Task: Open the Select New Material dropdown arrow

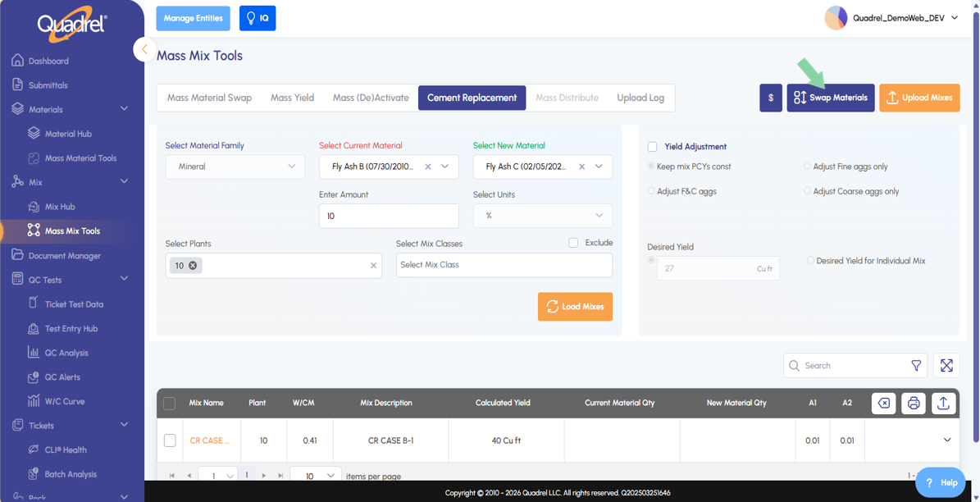Action: (599, 167)
